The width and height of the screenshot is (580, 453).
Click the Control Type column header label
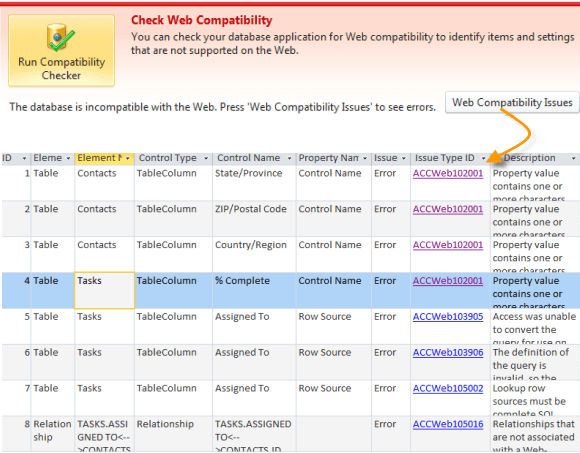[168, 158]
